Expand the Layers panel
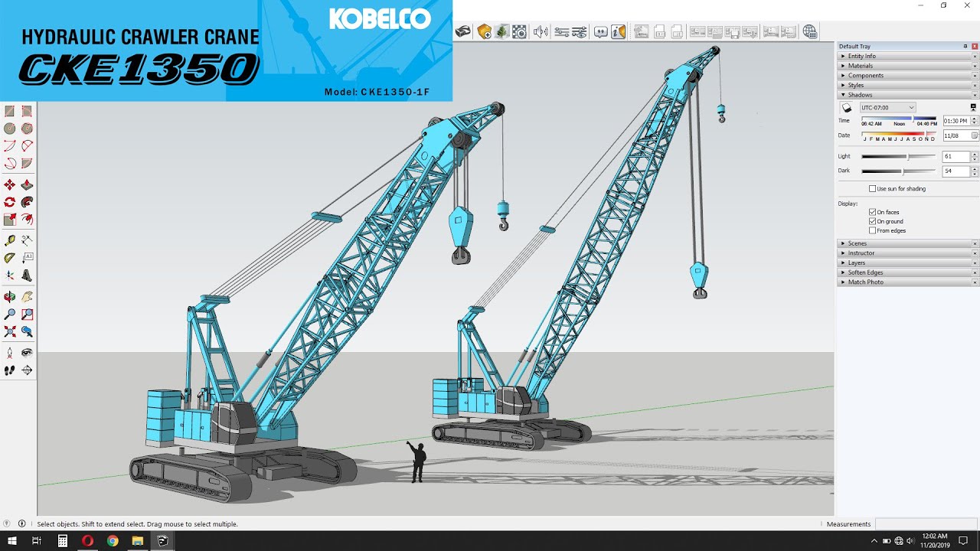980x551 pixels. click(907, 262)
